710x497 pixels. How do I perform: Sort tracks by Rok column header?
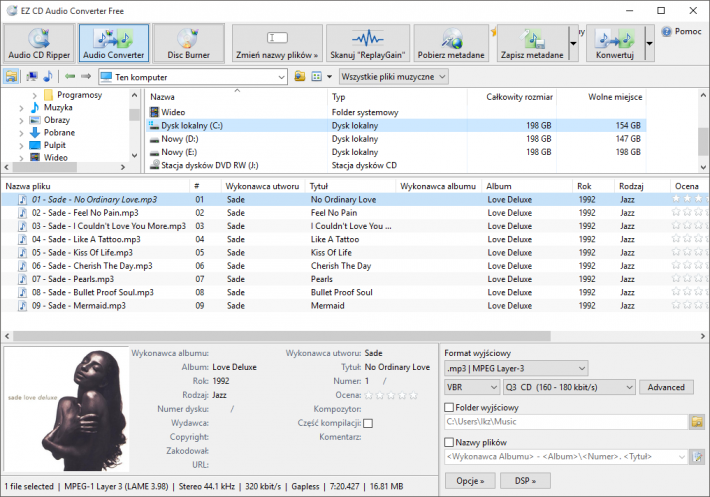pos(594,186)
